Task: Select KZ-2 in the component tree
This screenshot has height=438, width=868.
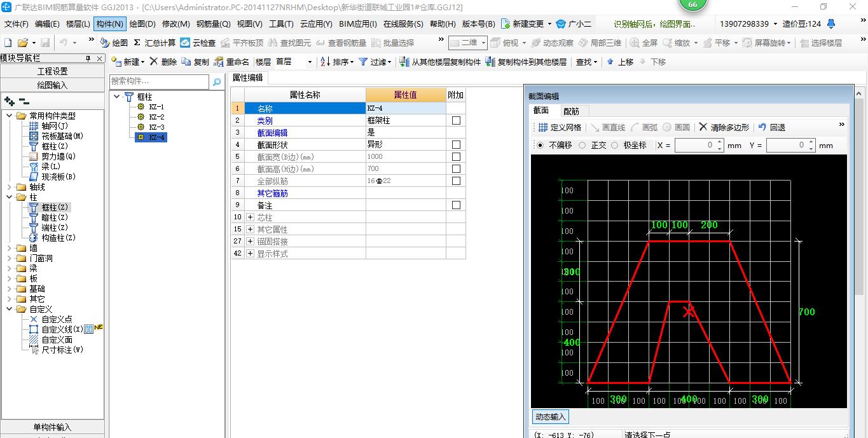Action: [156, 117]
